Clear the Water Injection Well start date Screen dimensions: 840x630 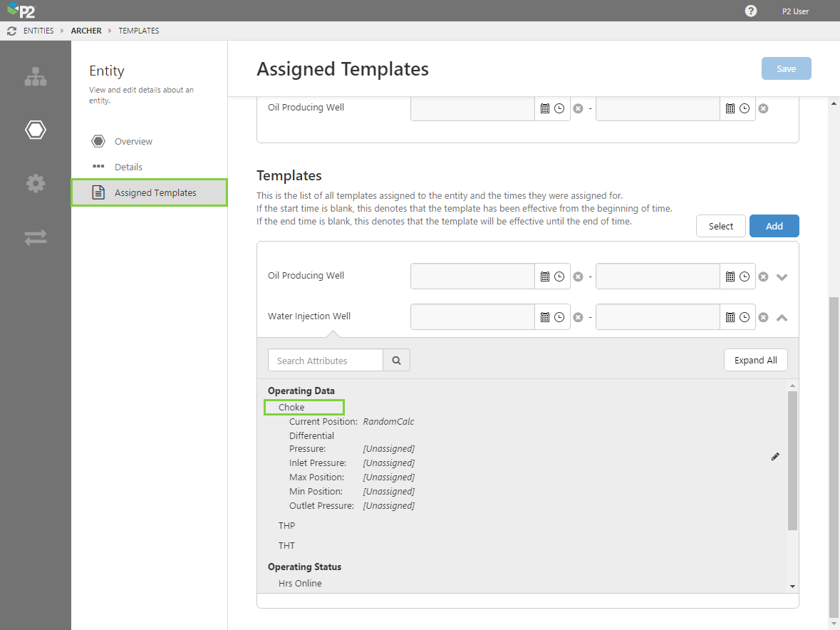[578, 317]
